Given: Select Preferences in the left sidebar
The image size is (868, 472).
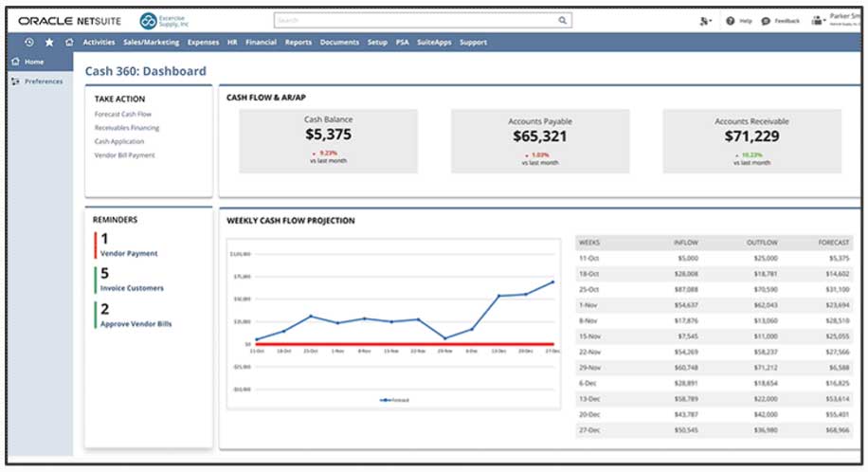Looking at the screenshot, I should [x=43, y=82].
